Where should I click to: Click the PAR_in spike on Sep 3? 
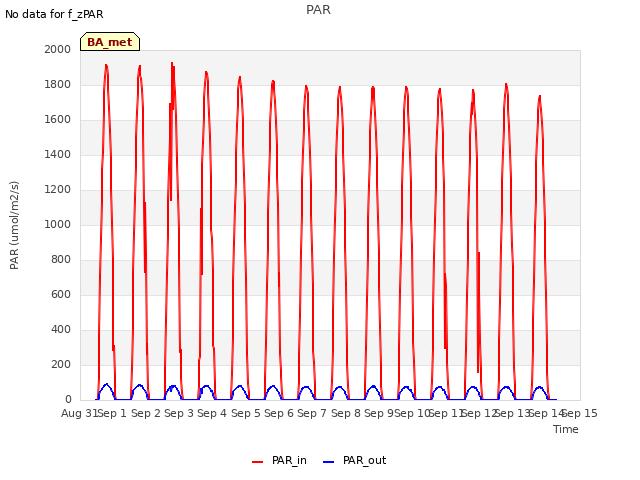(x=172, y=63)
